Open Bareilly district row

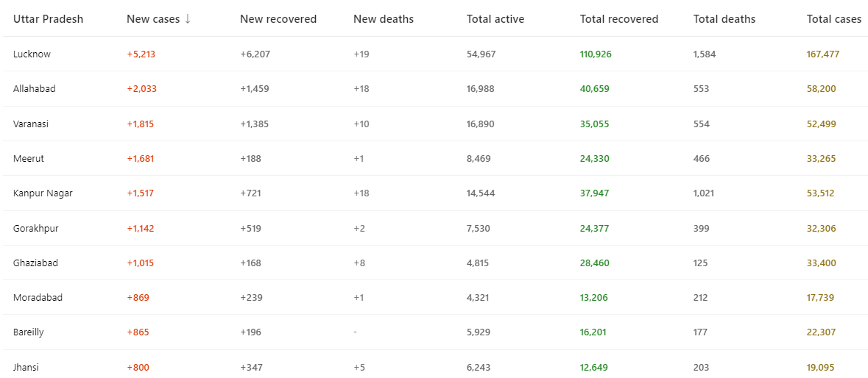click(x=28, y=332)
